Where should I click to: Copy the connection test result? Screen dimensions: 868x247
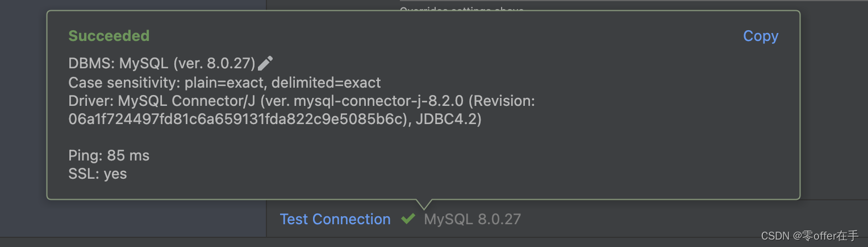point(761,36)
